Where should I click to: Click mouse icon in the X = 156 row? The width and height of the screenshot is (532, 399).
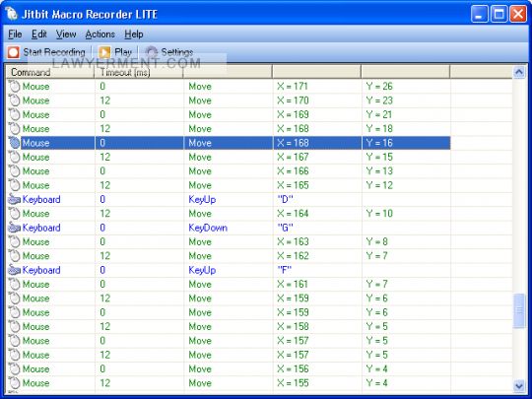click(x=14, y=369)
